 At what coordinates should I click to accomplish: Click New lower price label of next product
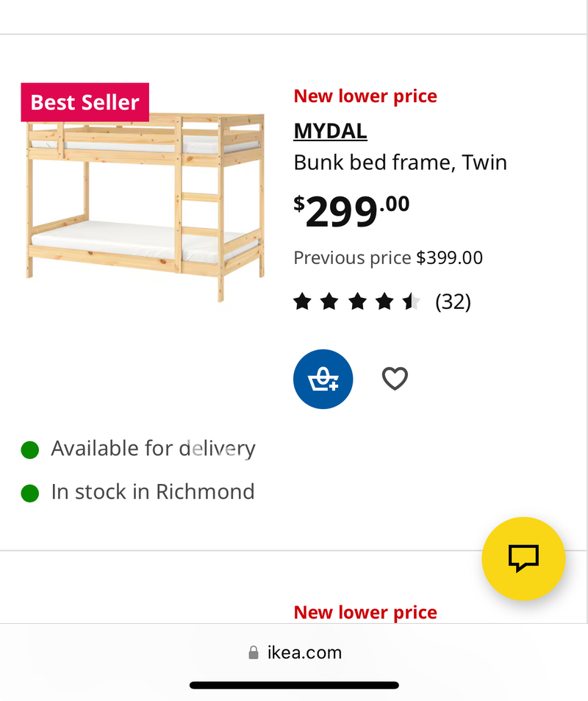[x=365, y=612]
